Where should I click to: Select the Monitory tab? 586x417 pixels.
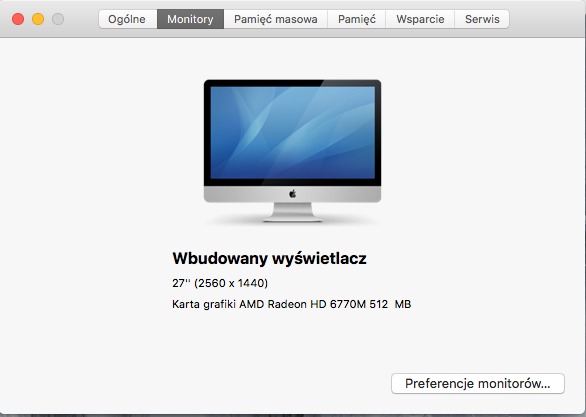190,19
